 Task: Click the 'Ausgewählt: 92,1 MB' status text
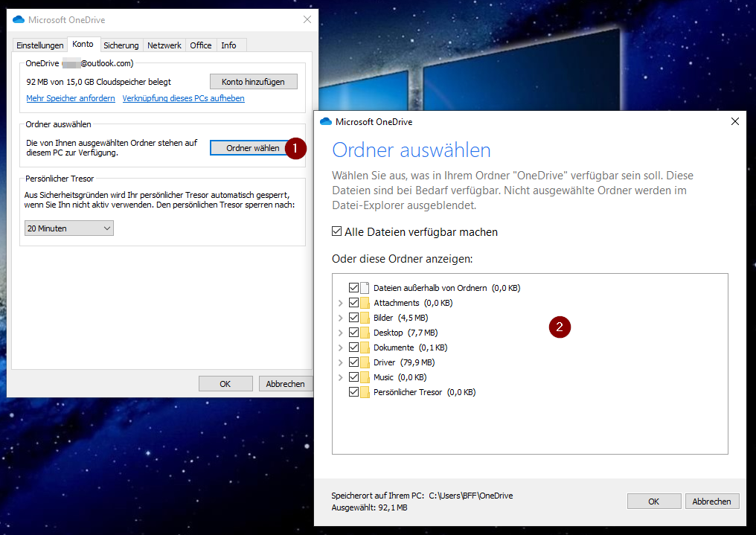click(x=369, y=507)
